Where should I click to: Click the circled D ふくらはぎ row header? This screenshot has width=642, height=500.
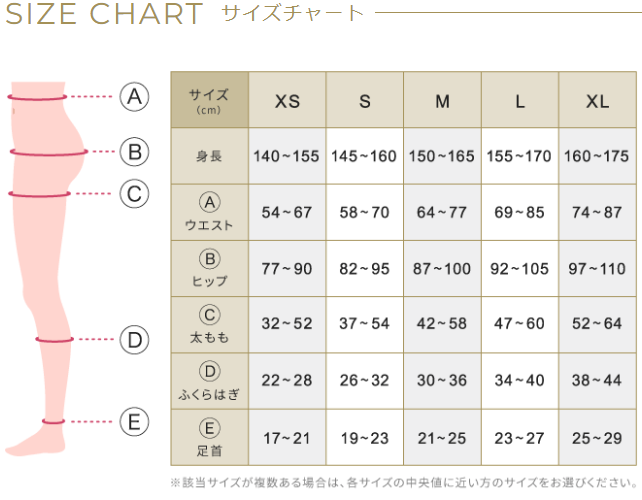tap(209, 380)
